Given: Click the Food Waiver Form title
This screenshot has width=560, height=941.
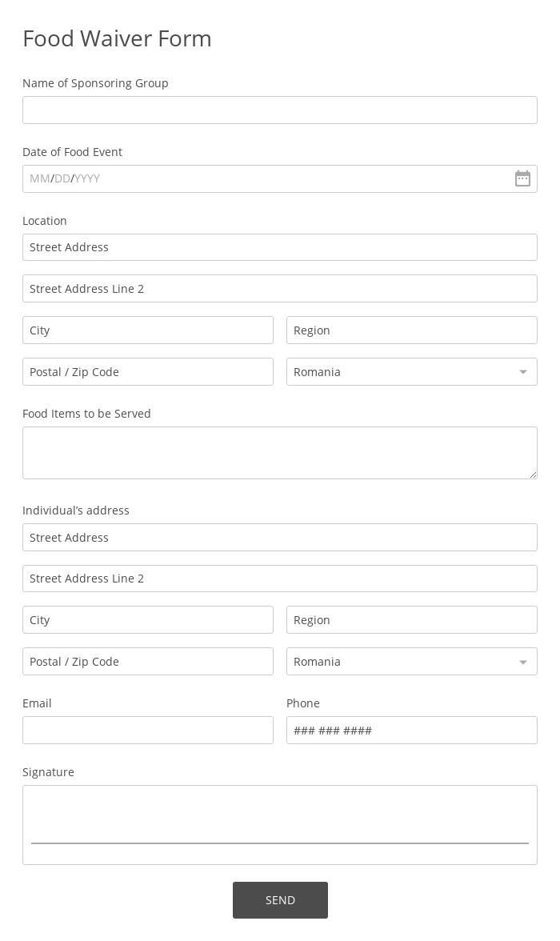Looking at the screenshot, I should pyautogui.click(x=117, y=38).
